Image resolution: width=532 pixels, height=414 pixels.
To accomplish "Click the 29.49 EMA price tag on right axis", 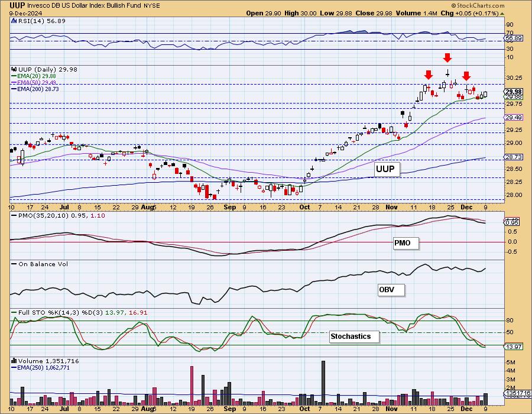I will pos(514,118).
